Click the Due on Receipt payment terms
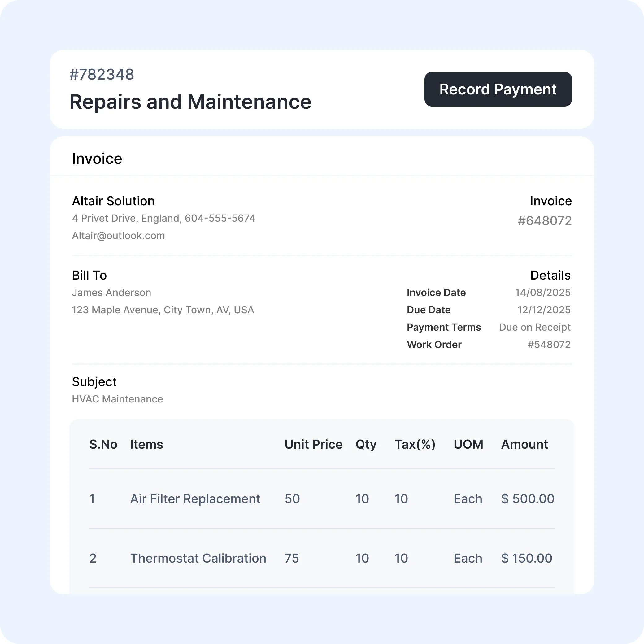This screenshot has height=644, width=644. click(534, 327)
